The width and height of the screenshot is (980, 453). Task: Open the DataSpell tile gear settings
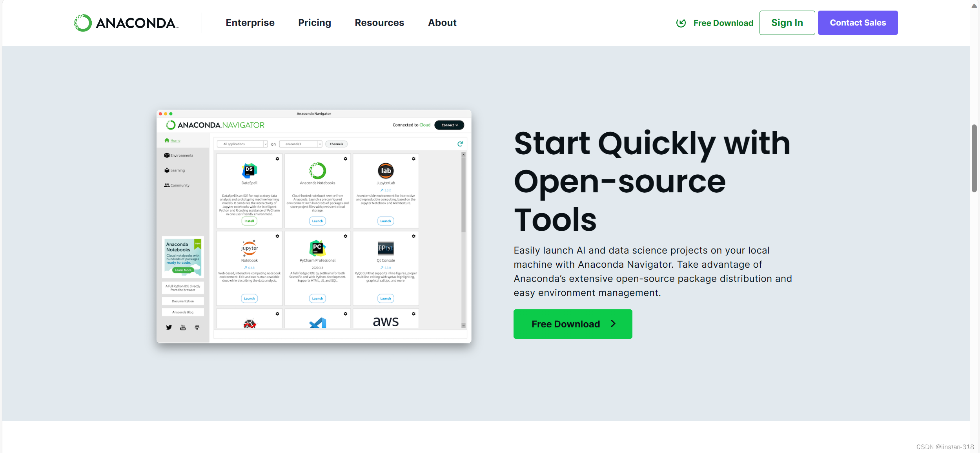tap(277, 159)
